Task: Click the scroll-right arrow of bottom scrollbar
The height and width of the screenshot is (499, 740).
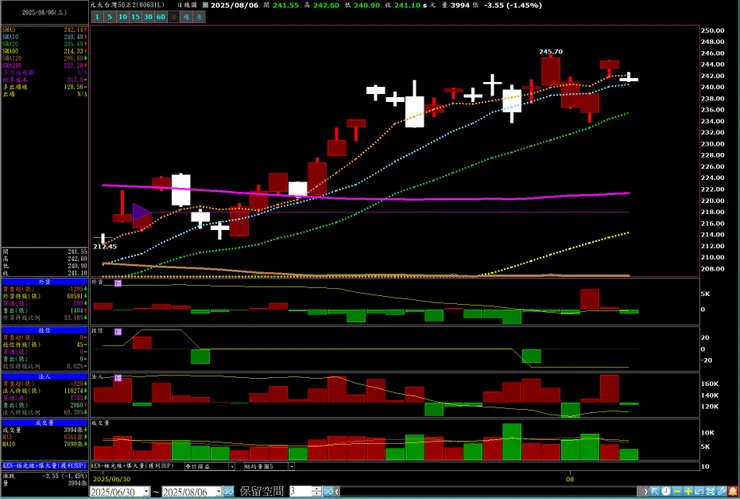Action: coord(645,491)
